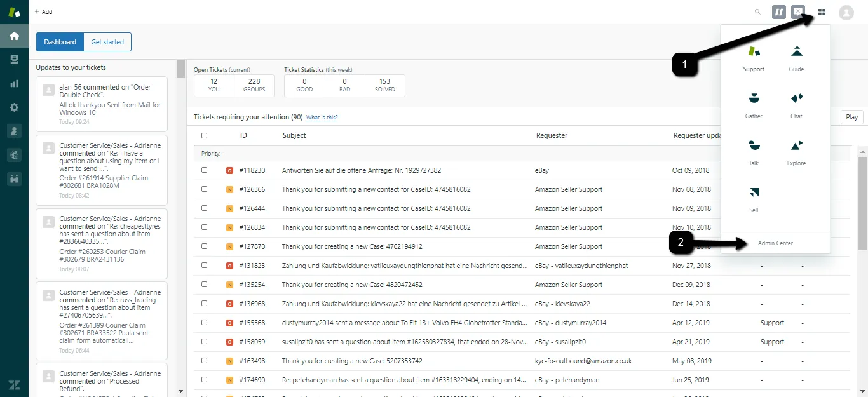Open the search magnifier icon in top bar
The image size is (868, 397).
click(757, 11)
